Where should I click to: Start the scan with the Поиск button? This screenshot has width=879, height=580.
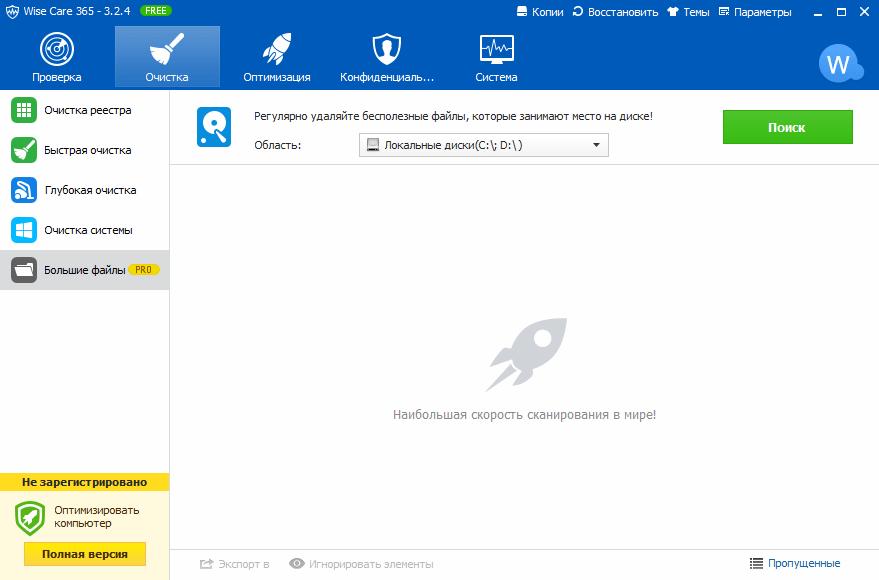[x=788, y=127]
